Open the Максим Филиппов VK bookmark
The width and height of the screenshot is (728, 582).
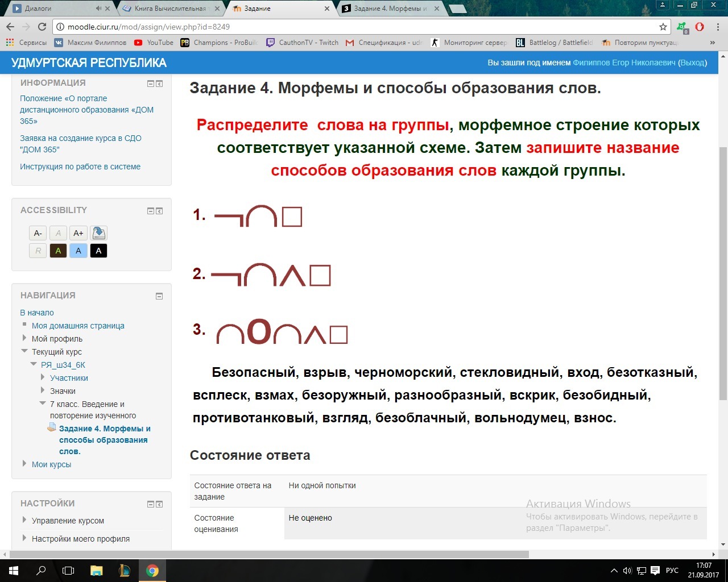[90, 43]
